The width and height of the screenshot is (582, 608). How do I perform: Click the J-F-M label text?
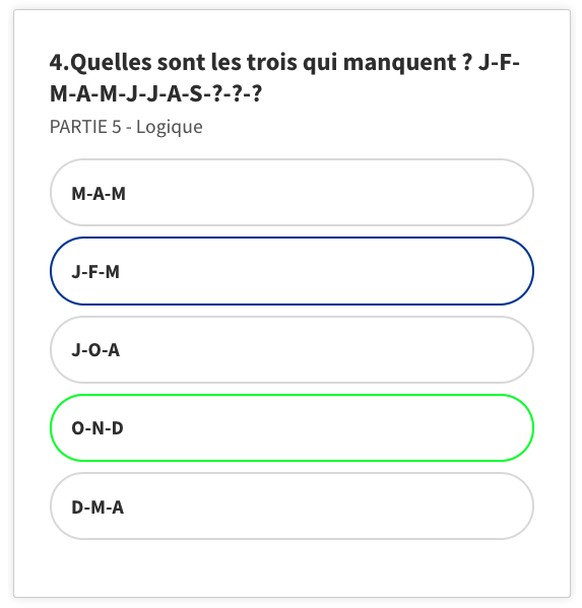click(95, 272)
